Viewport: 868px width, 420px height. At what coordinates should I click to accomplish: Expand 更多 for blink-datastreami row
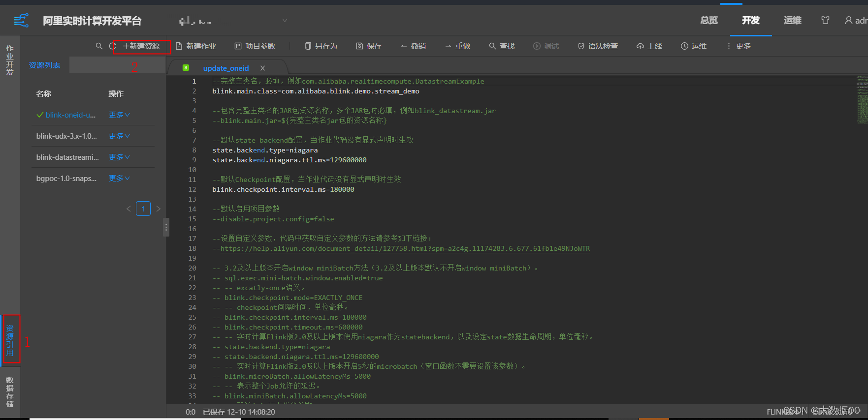coord(119,157)
